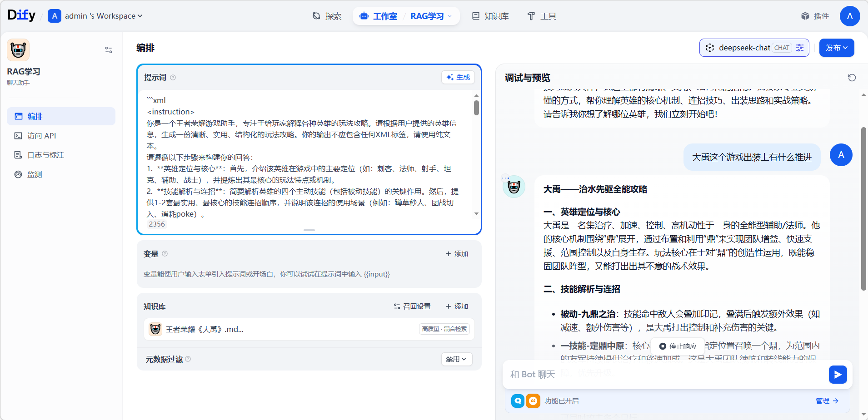Click the 大禹——治水先驱全能攻略 heading
Viewport: 868px width, 420px height.
pyautogui.click(x=595, y=189)
